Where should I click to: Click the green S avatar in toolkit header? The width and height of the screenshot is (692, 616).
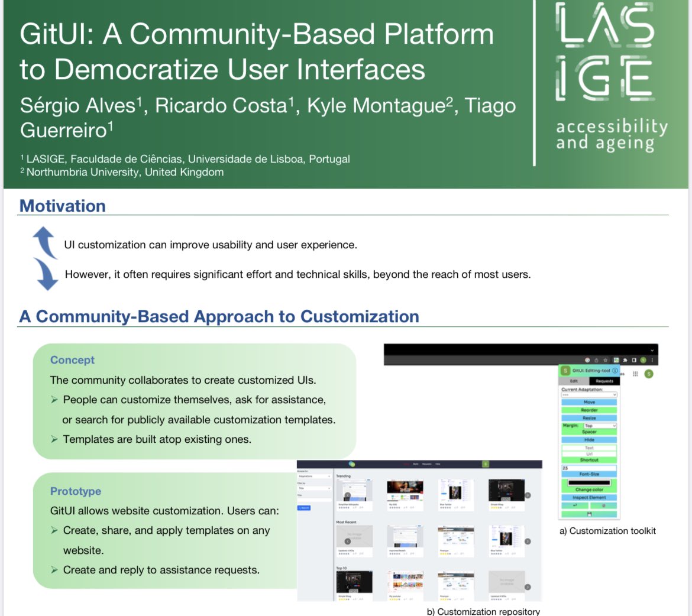pos(565,371)
